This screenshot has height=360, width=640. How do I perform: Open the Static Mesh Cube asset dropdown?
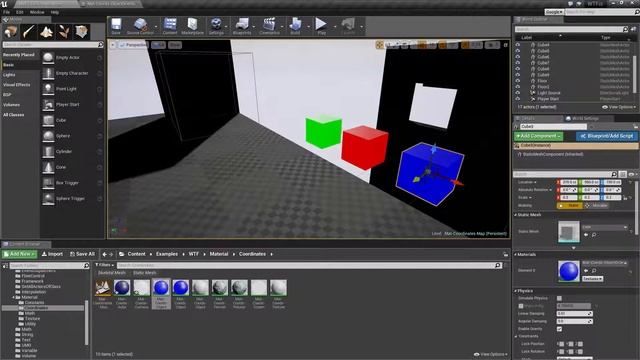click(604, 227)
